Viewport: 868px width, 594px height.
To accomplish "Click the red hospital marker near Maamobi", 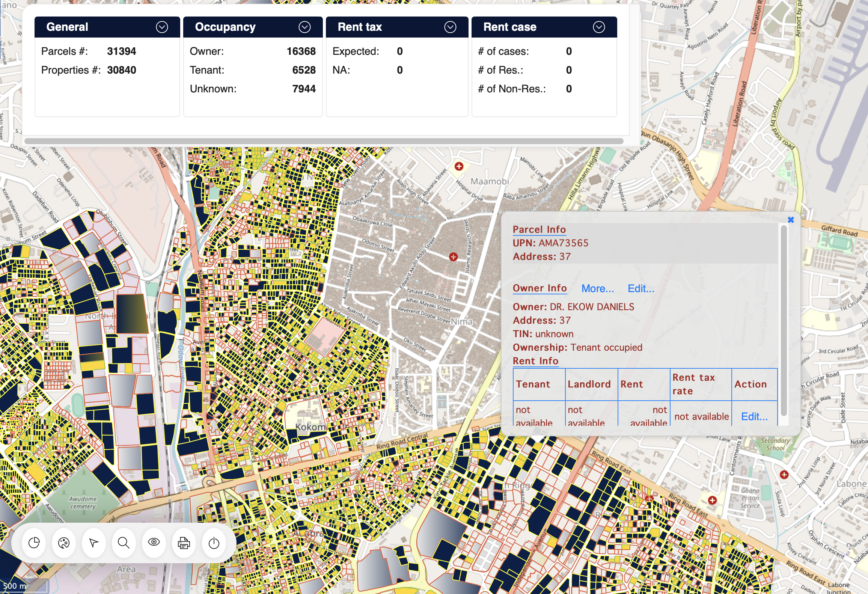I will (x=459, y=166).
